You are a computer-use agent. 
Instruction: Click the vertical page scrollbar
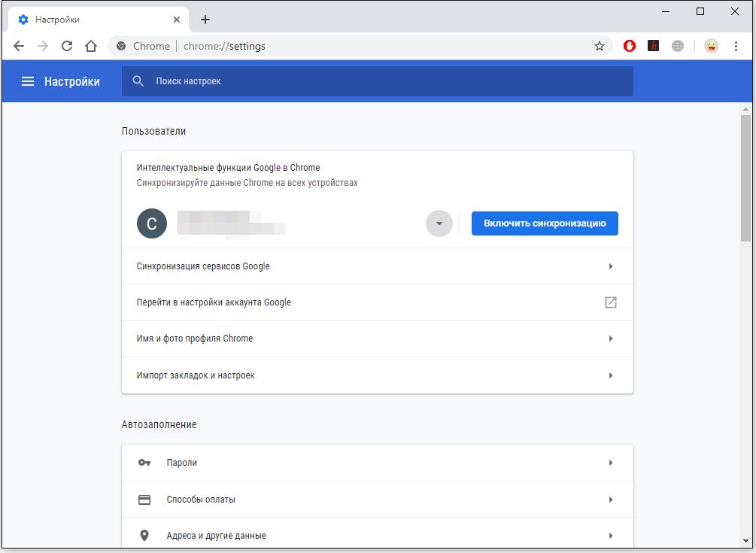coord(745,179)
